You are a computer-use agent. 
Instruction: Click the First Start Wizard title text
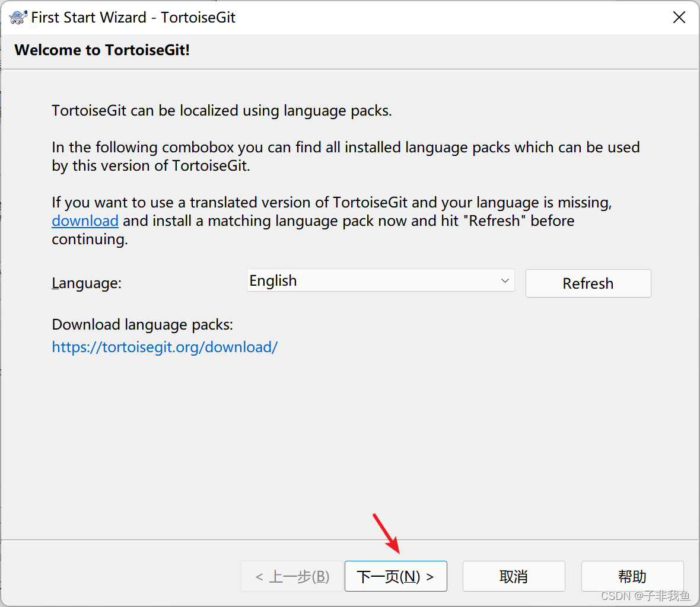(x=133, y=17)
